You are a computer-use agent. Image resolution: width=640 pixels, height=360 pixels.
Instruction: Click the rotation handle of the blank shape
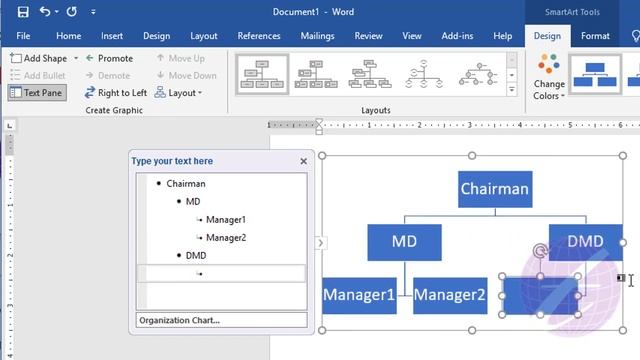(x=540, y=250)
